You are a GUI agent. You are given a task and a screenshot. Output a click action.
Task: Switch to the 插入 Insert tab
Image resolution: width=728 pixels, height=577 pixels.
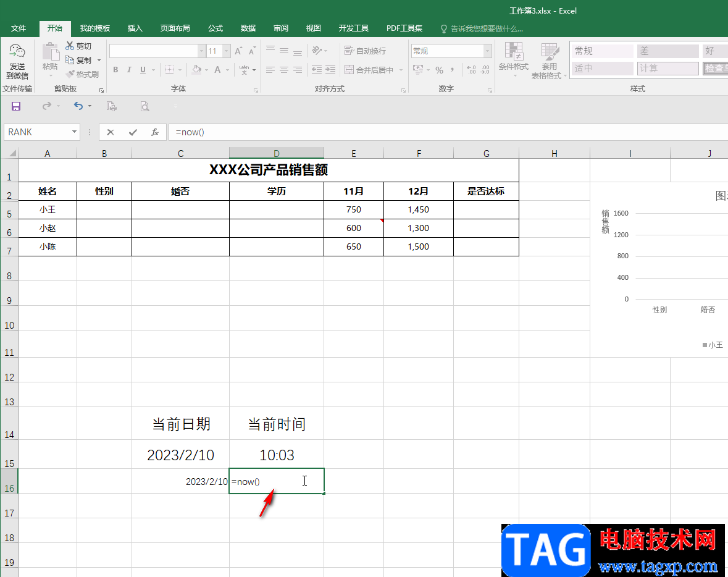click(x=135, y=28)
